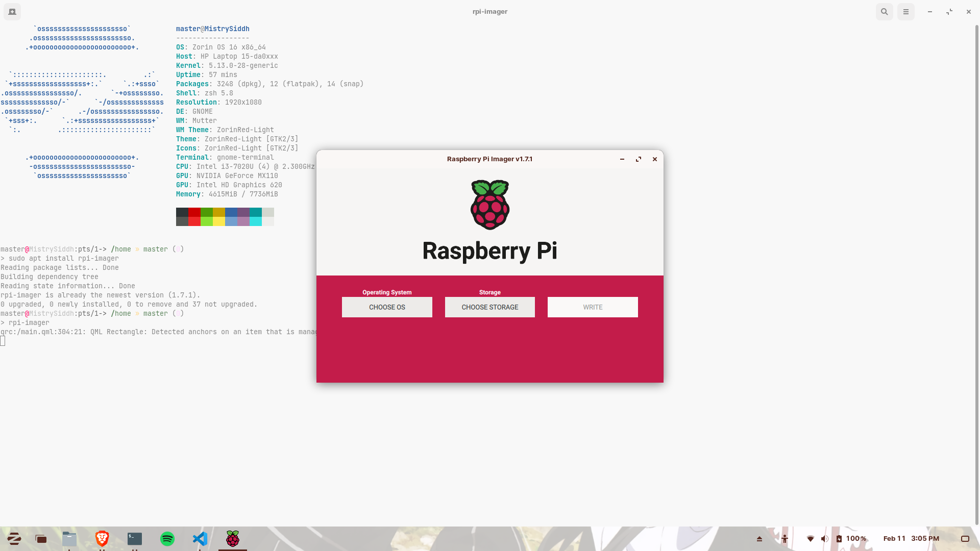Click the Raspberry Pi Imager v1.7.1 title bar
The height and width of the screenshot is (551, 980).
(490, 159)
